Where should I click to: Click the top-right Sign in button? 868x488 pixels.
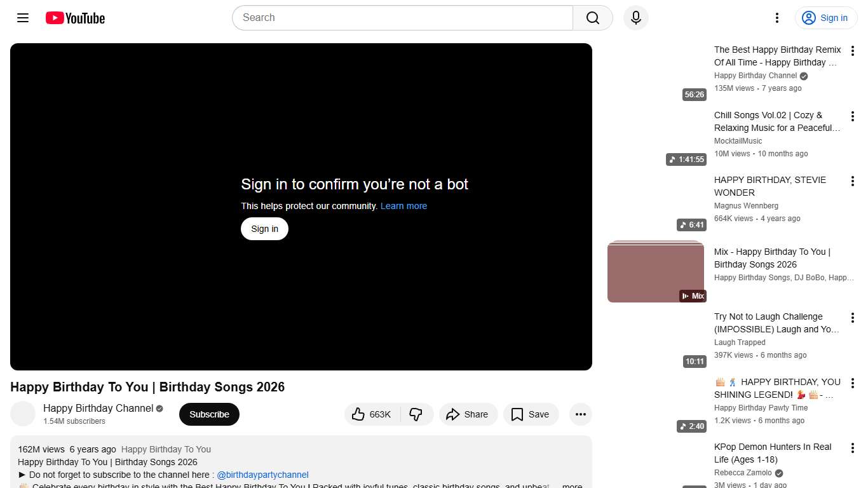point(825,18)
